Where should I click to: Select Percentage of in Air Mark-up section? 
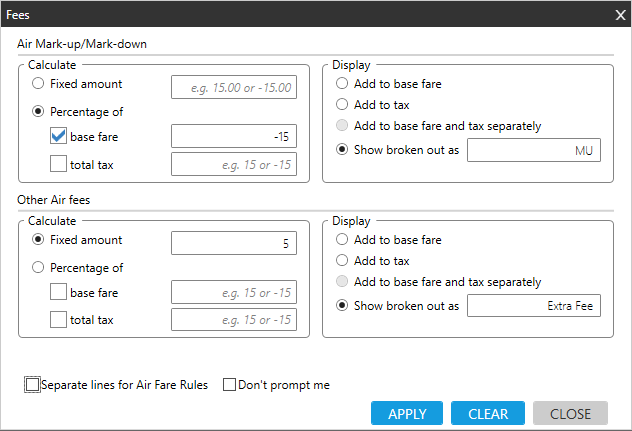39,112
